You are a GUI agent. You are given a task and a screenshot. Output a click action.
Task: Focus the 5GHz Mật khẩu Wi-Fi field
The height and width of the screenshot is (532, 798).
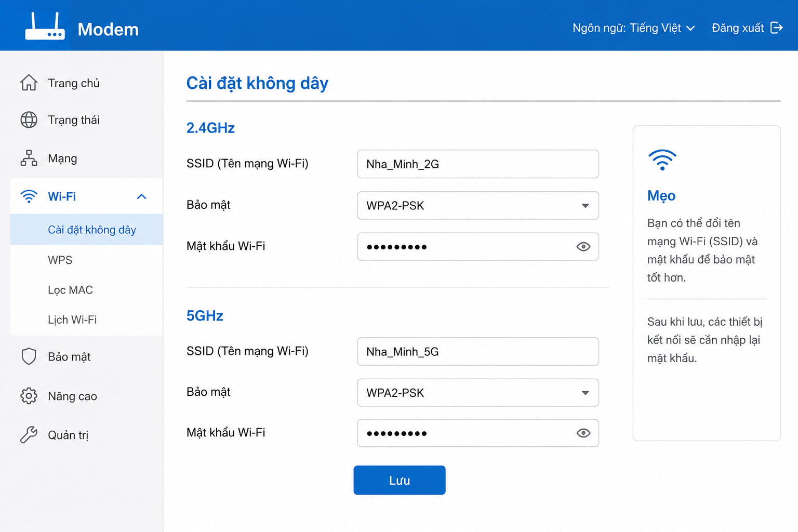click(x=478, y=433)
